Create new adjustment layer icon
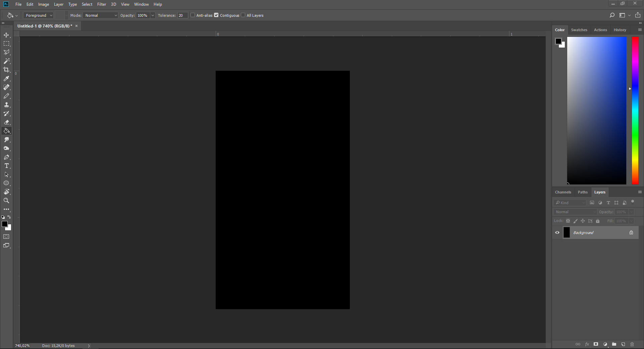 coord(605,344)
